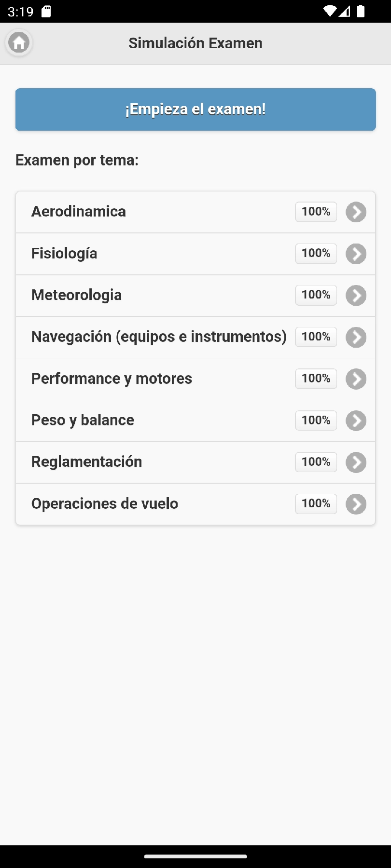Image resolution: width=391 pixels, height=868 pixels.
Task: Tap the arrow icon beside Fisiología
Action: point(356,254)
